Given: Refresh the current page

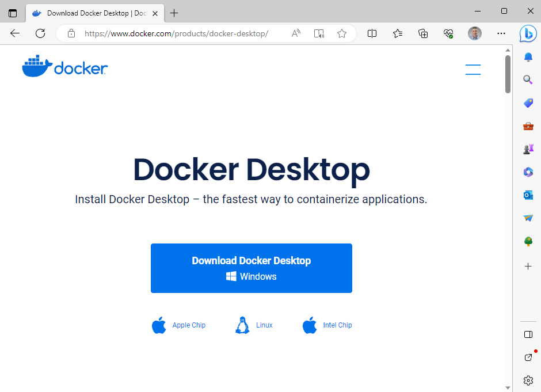Looking at the screenshot, I should coord(40,33).
